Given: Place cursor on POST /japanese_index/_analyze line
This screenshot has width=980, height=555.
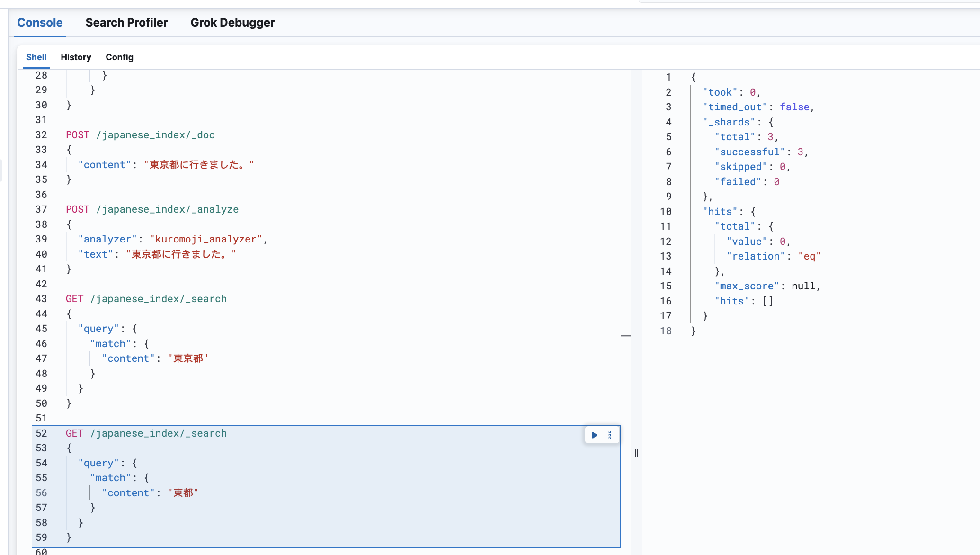Looking at the screenshot, I should pos(152,209).
